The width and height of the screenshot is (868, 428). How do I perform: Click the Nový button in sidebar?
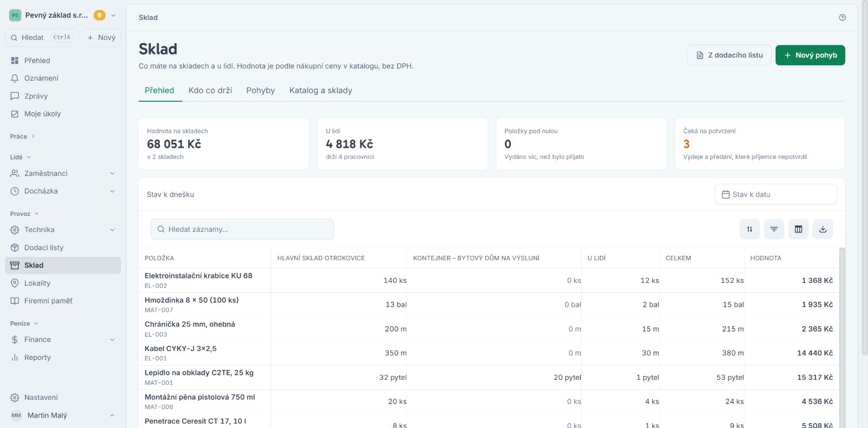(101, 38)
